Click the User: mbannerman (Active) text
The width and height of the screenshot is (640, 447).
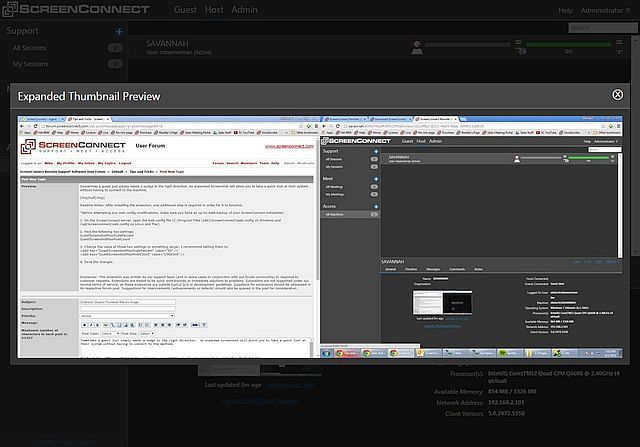pyautogui.click(x=179, y=52)
